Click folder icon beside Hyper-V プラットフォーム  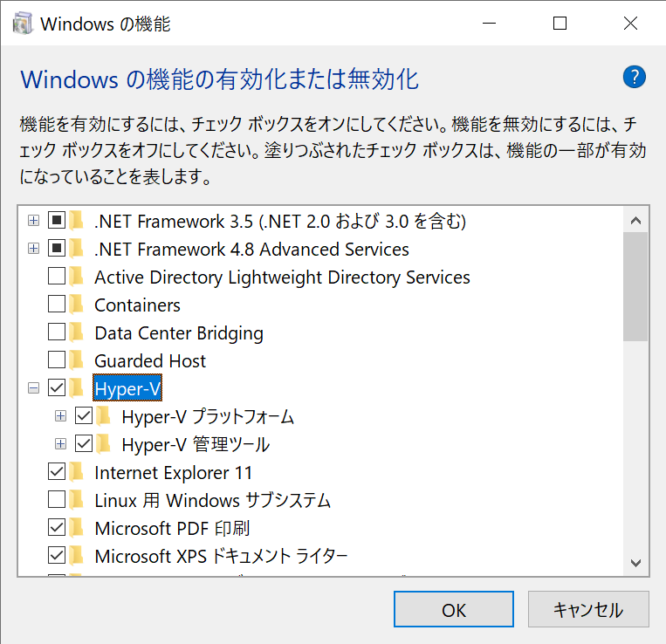(x=104, y=416)
